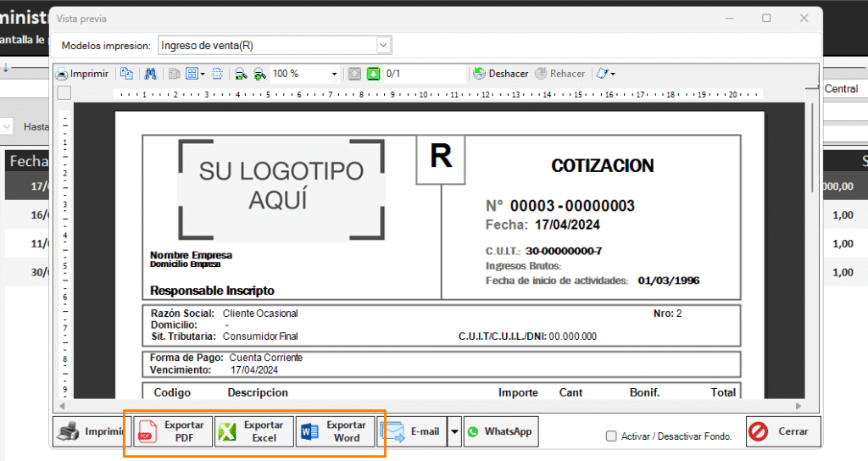
Task: Click the page number field showing 0/1
Action: pyautogui.click(x=424, y=74)
